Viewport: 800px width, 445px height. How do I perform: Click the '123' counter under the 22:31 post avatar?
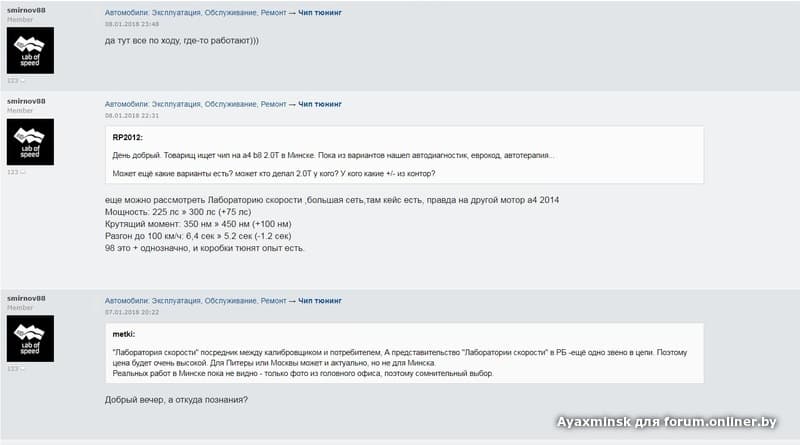tap(14, 172)
